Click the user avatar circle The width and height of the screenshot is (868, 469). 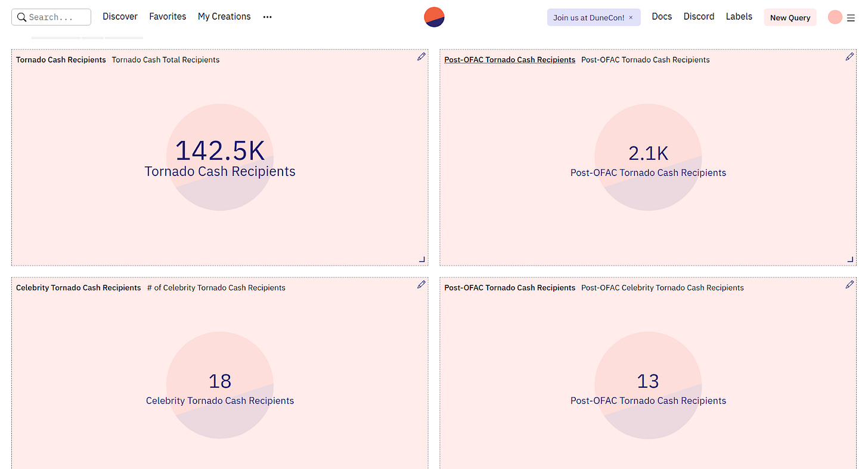[x=835, y=17]
